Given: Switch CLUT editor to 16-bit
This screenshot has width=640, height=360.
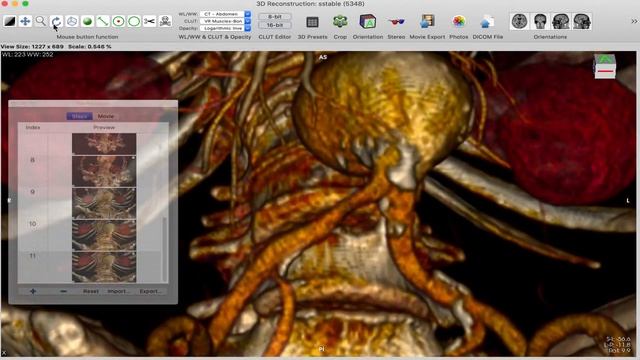Looking at the screenshot, I should click(x=275, y=25).
